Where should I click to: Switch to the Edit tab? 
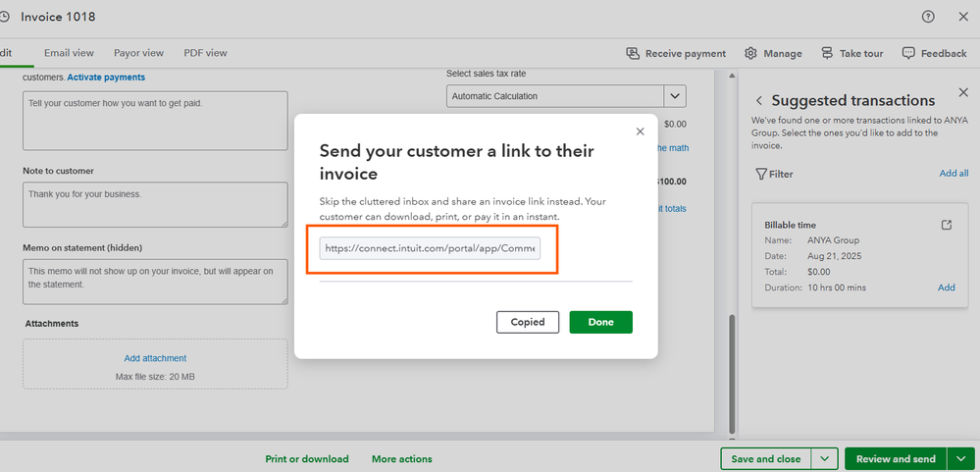(x=6, y=53)
